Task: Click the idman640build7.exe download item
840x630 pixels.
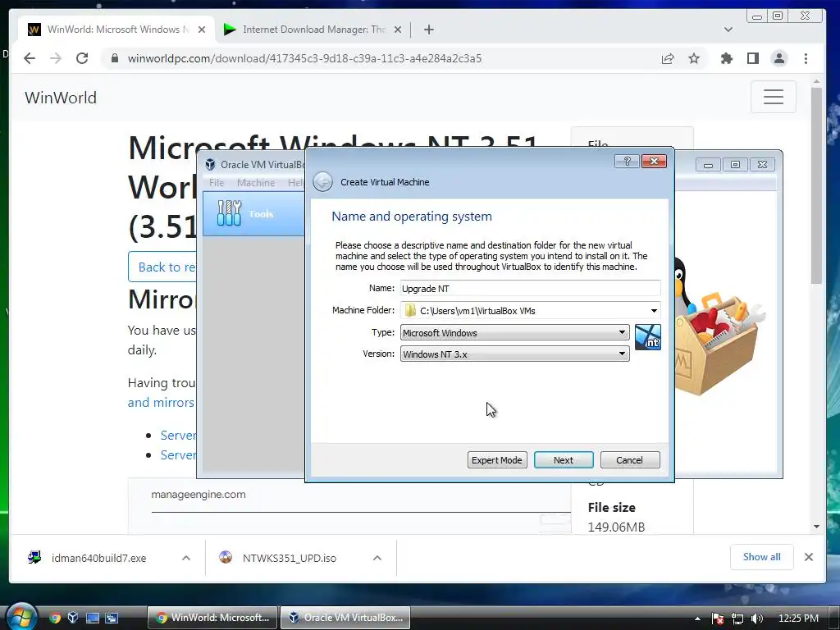Action: tap(99, 558)
